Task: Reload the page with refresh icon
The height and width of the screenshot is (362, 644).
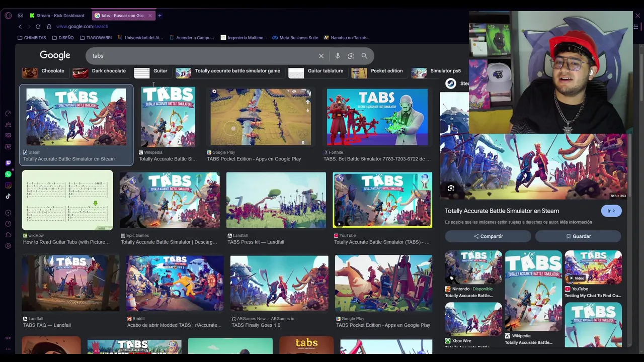Action: pyautogui.click(x=38, y=27)
